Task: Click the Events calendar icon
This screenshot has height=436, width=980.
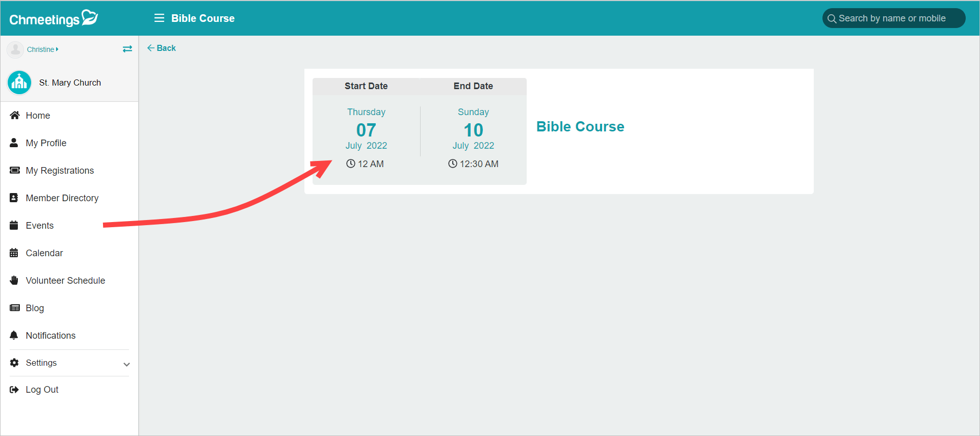Action: [14, 225]
